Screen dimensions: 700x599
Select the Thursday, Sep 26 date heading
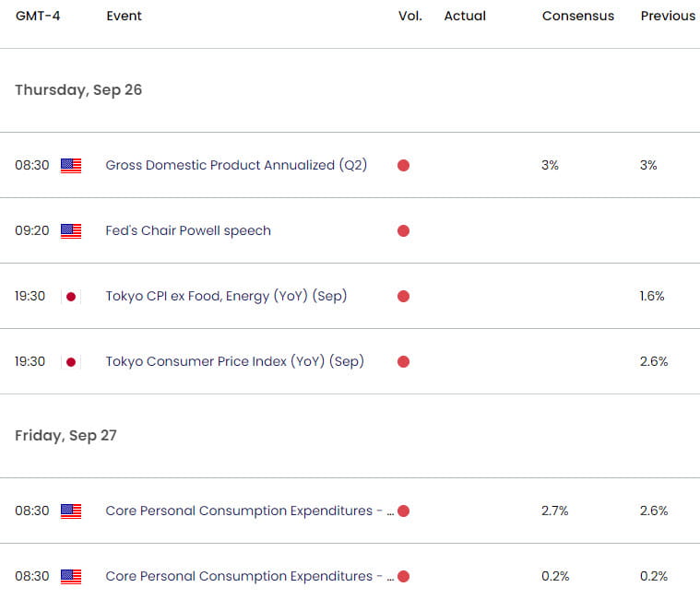(78, 90)
